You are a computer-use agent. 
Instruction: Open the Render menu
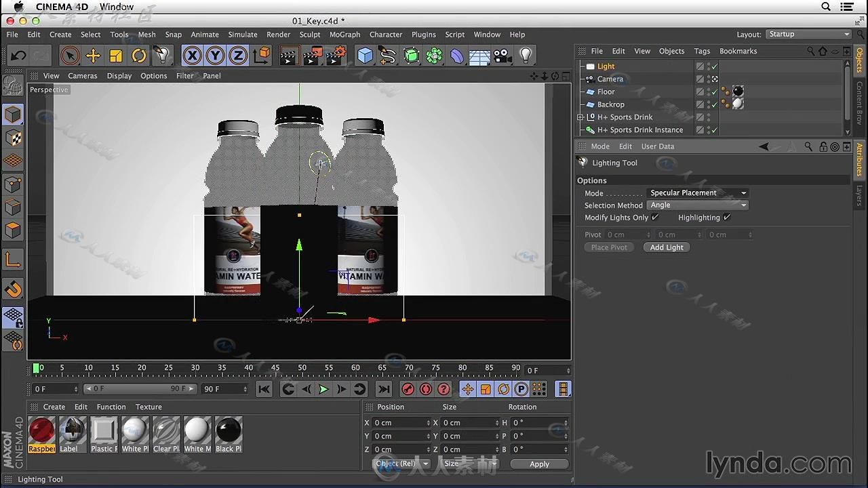279,35
